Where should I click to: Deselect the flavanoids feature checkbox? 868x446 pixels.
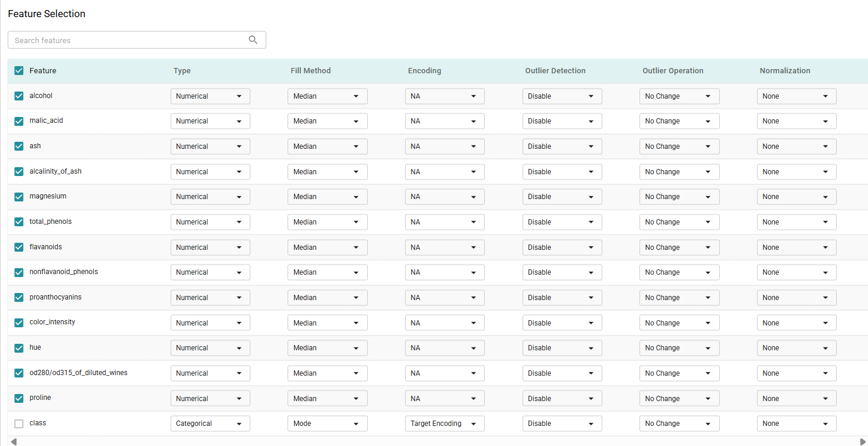tap(19, 247)
